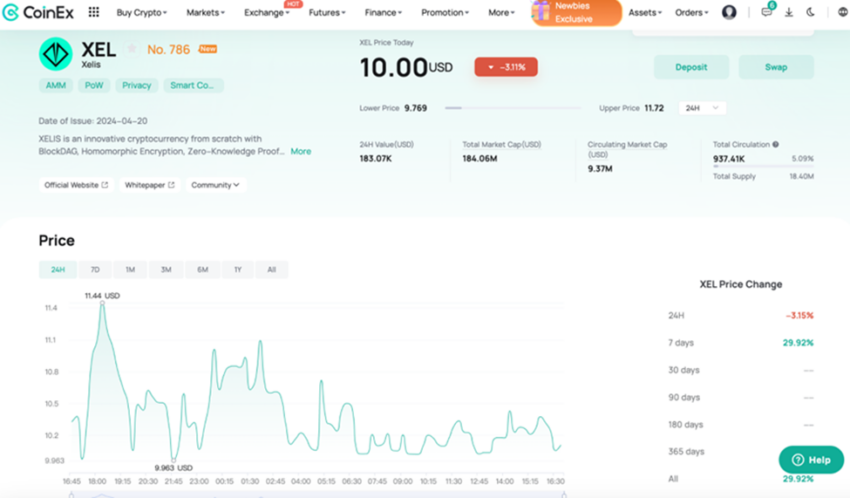This screenshot has width=850, height=498.
Task: Click the Date of Issue text
Action: click(93, 121)
